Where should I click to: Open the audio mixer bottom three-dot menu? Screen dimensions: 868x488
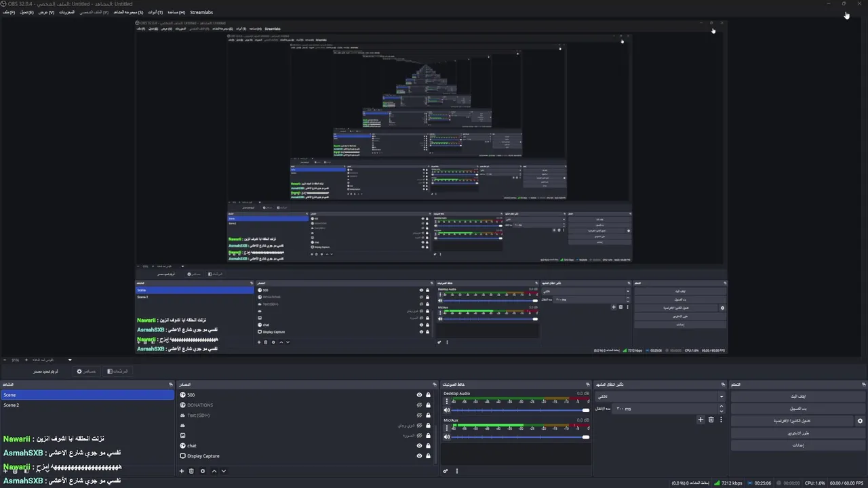pyautogui.click(x=456, y=471)
